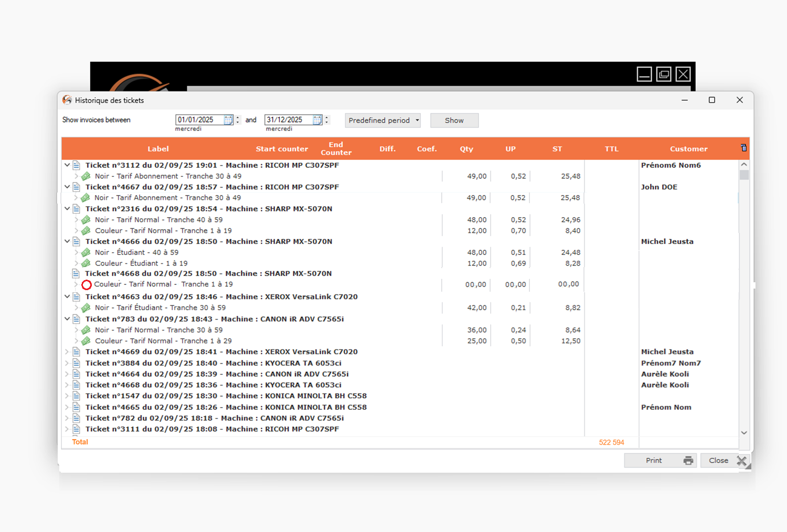Open the start date calendar picker icon
The height and width of the screenshot is (532, 787).
(x=228, y=120)
